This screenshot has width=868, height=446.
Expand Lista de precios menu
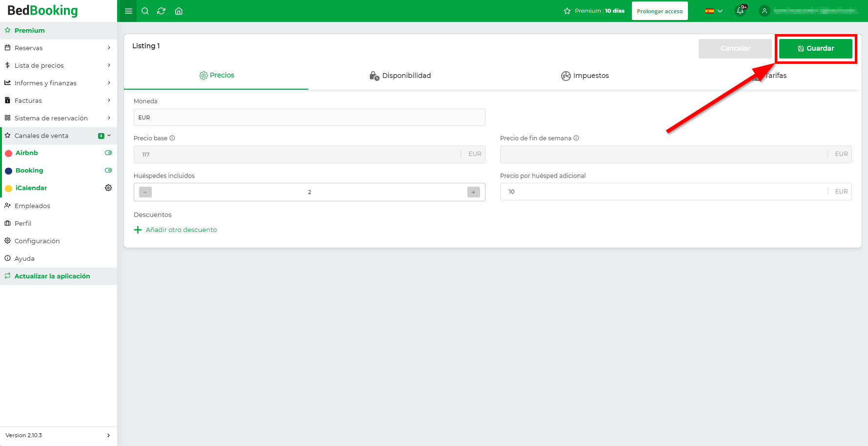coord(59,65)
